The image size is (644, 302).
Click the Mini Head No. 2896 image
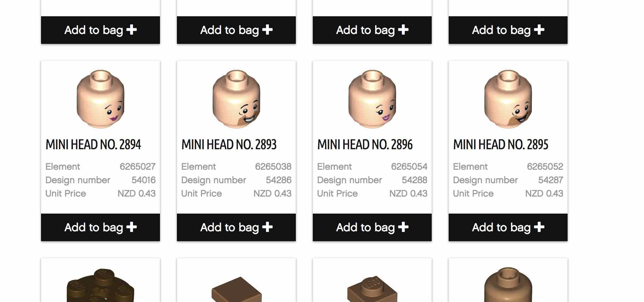372,99
